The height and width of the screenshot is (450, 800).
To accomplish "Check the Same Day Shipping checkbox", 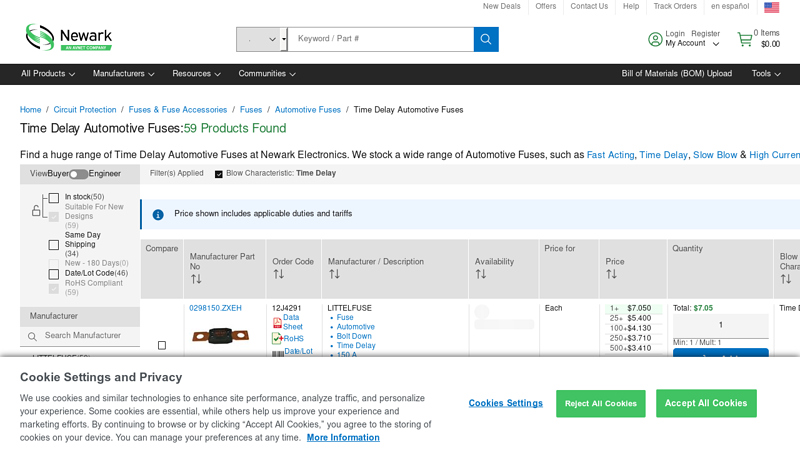I will 54,245.
